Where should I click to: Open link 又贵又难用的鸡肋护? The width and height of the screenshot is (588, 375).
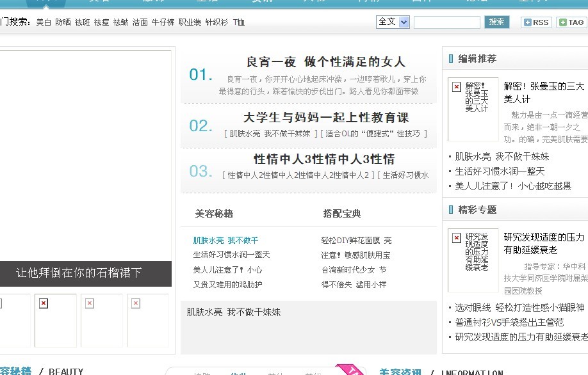point(227,284)
